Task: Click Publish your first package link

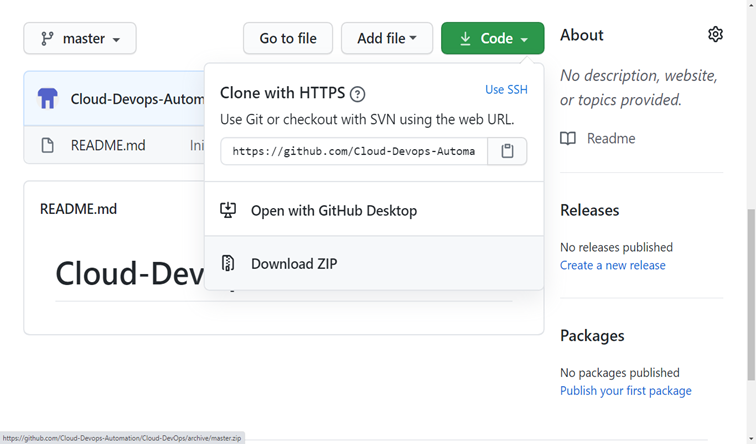Action: (x=625, y=390)
